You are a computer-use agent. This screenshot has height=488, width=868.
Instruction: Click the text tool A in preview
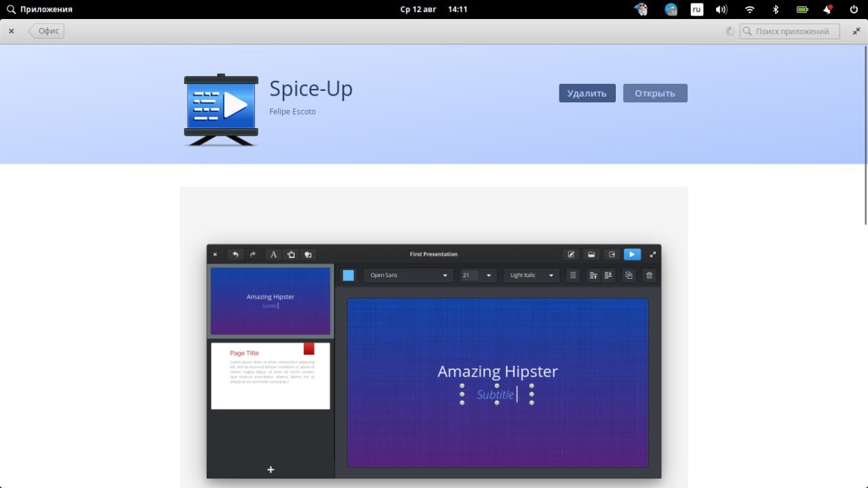(x=273, y=255)
